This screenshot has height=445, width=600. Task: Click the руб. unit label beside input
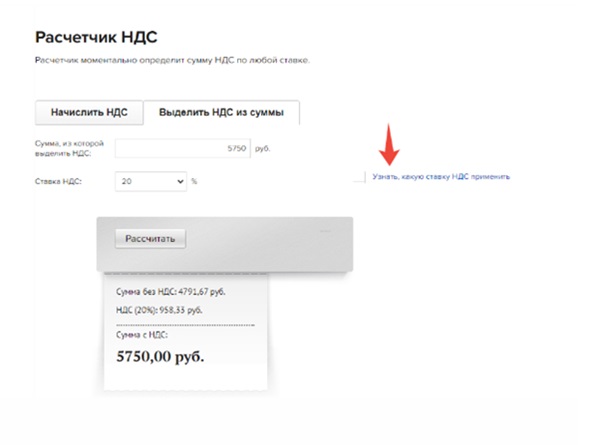[262, 148]
